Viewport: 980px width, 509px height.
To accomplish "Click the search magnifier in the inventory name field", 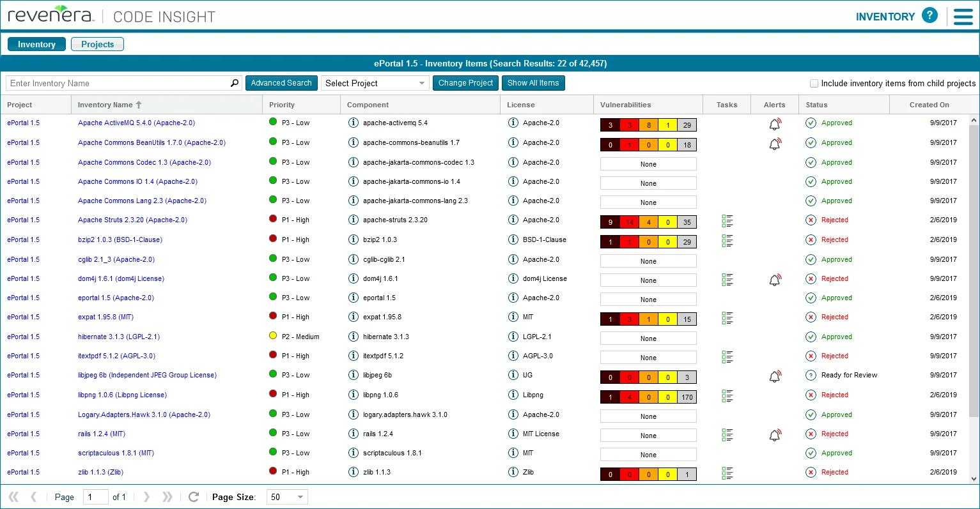I will tap(234, 83).
